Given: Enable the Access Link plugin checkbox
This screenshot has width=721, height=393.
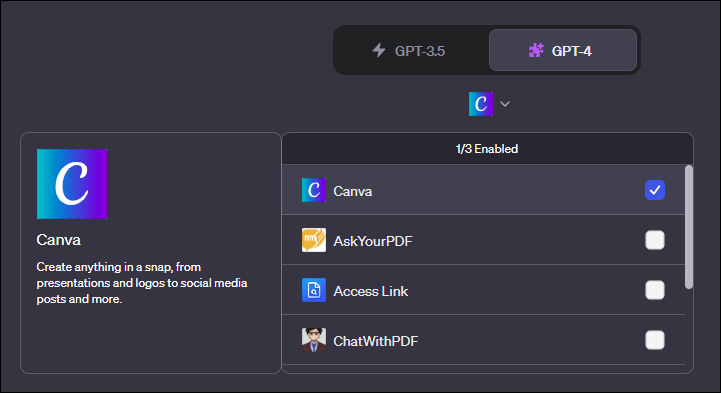Looking at the screenshot, I should pyautogui.click(x=655, y=290).
